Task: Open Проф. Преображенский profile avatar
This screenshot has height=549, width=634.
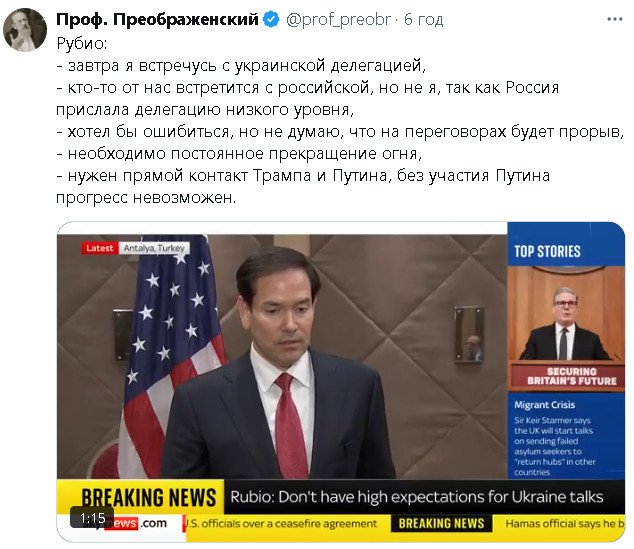Action: click(x=25, y=30)
